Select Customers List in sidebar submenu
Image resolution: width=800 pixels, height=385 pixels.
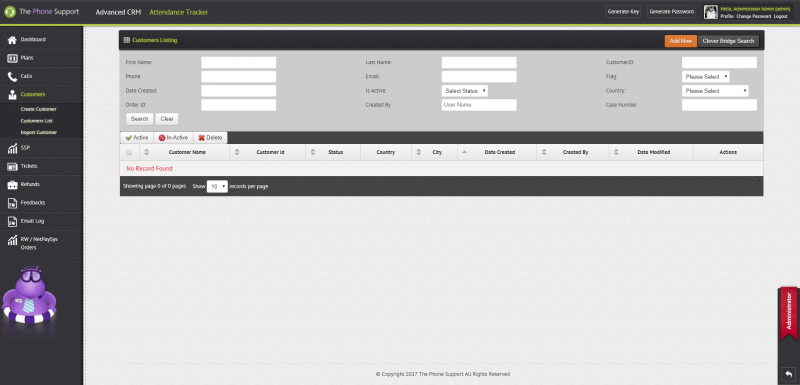coord(37,121)
